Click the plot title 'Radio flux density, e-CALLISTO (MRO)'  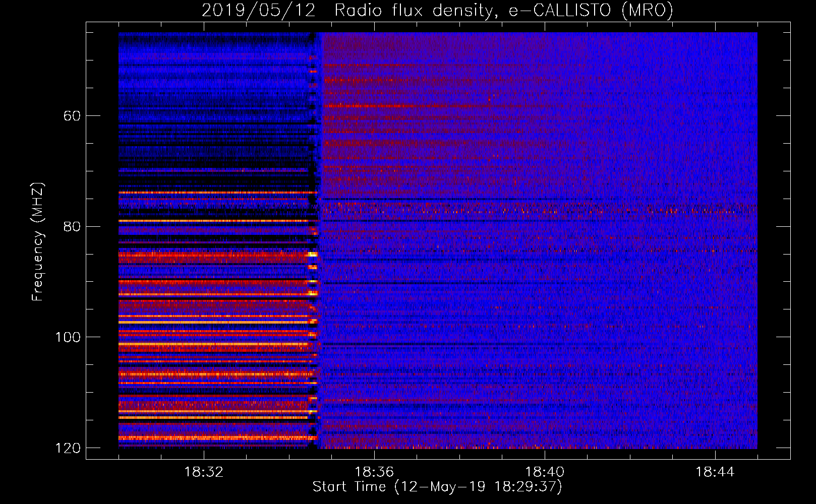[504, 10]
